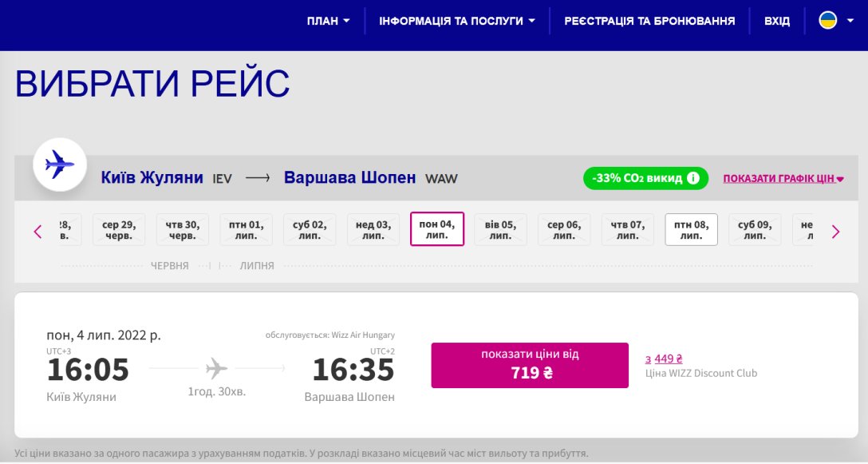Select the 'суб 02 лип.' date tile
This screenshot has width=868, height=464.
coord(310,228)
